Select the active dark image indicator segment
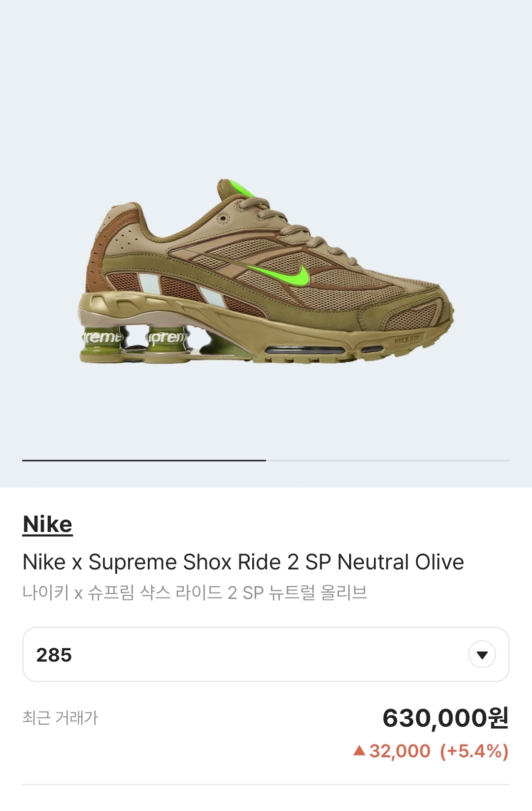The image size is (532, 811). tap(144, 460)
